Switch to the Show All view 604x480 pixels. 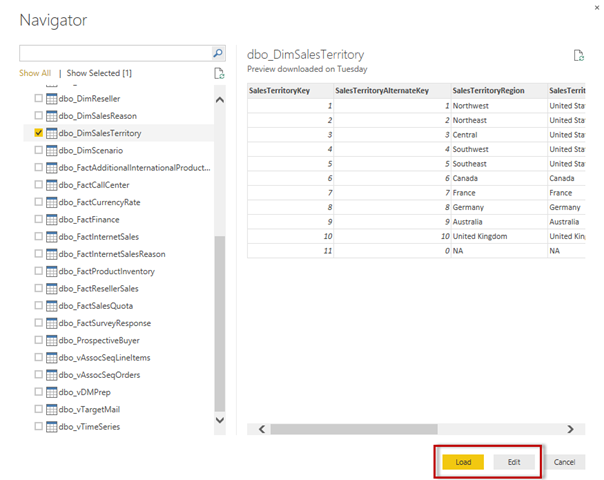tap(34, 73)
